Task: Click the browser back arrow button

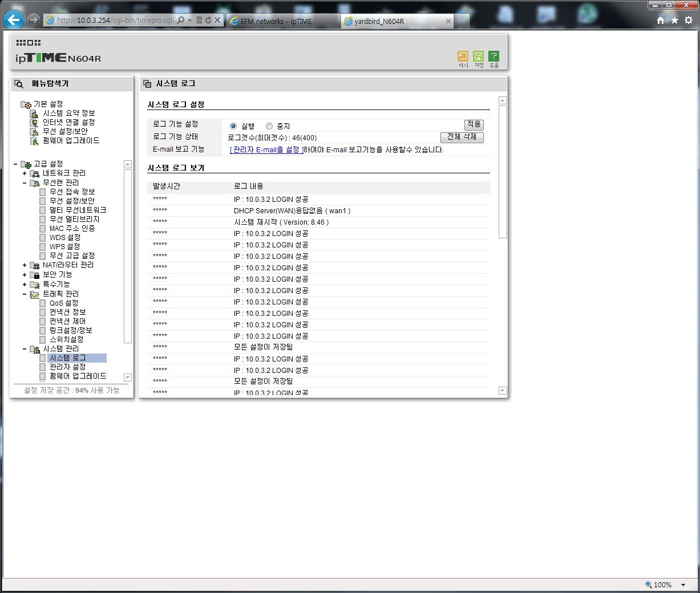Action: coord(14,20)
